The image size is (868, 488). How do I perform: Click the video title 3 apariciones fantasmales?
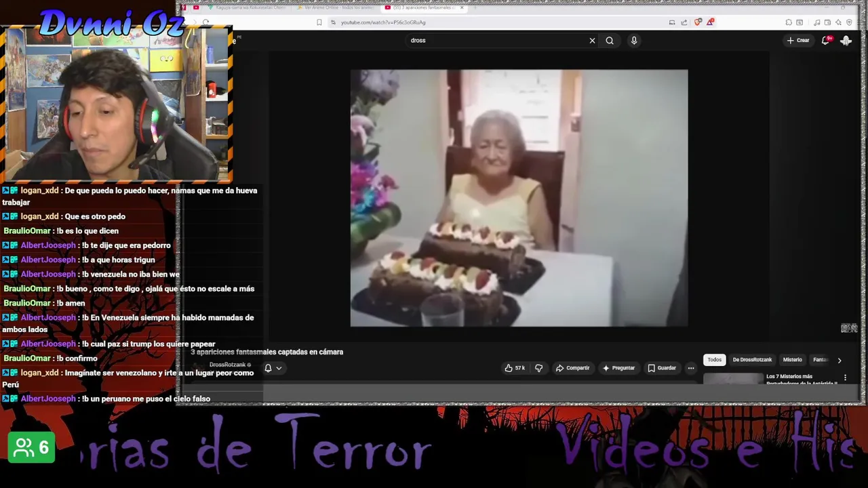point(267,352)
